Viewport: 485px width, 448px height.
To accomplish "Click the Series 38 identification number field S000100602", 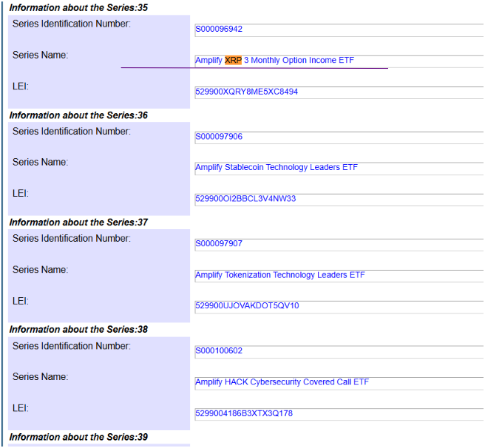I will 339,352.
